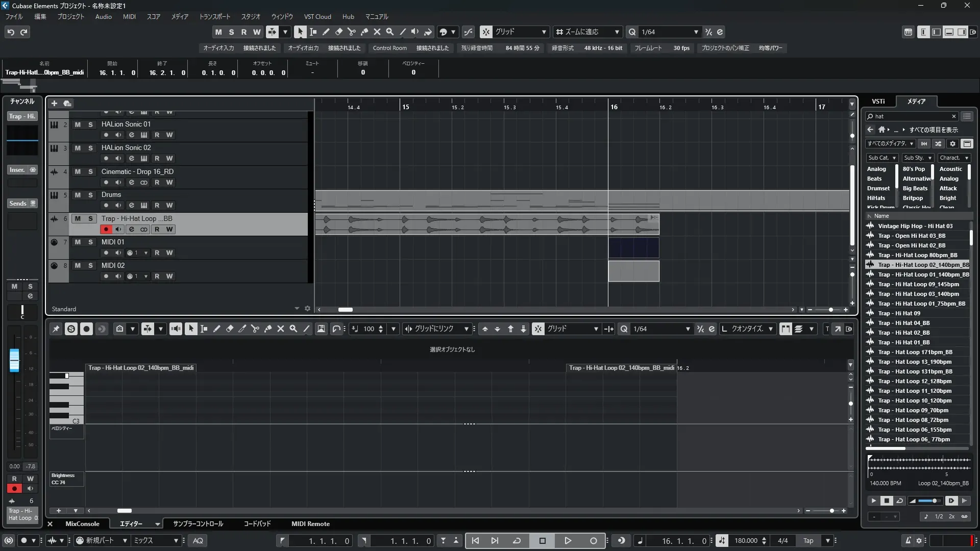Open the main toolbar quantize 1/64 dropdown
This screenshot has height=551, width=980.
(696, 32)
